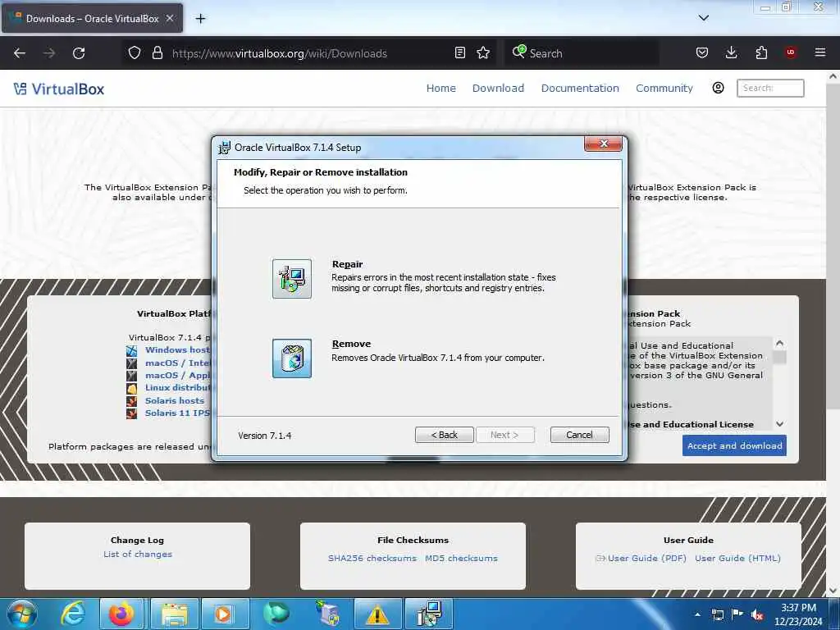840x630 pixels.
Task: Click the Accept and download button
Action: pyautogui.click(x=734, y=445)
